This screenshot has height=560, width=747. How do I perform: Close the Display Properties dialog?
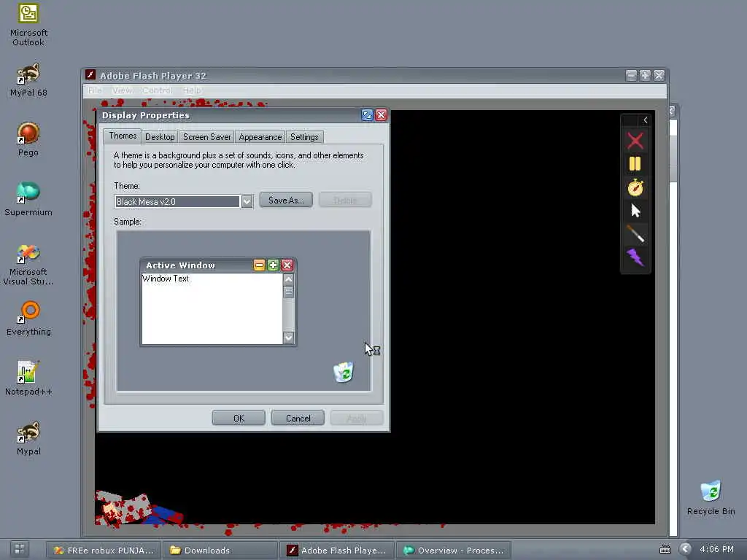(381, 114)
